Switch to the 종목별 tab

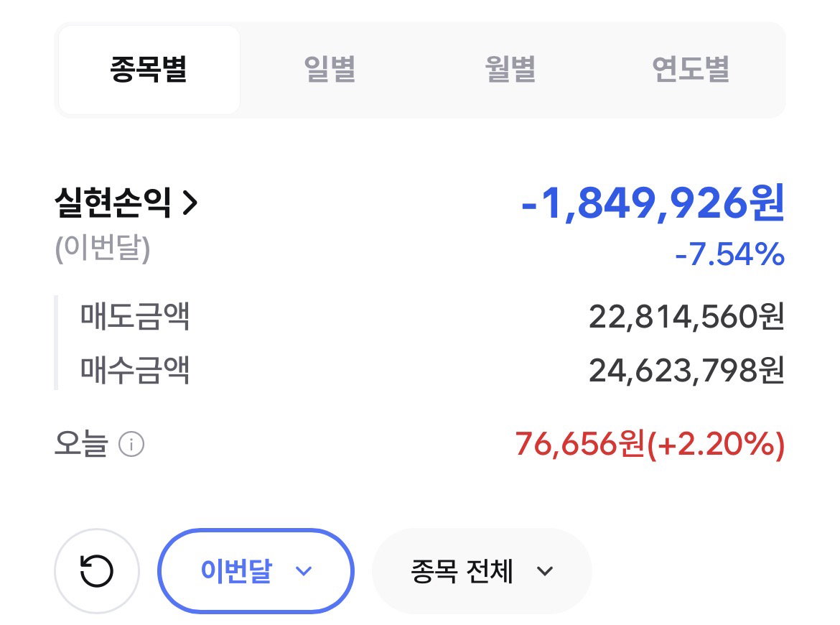(x=149, y=70)
